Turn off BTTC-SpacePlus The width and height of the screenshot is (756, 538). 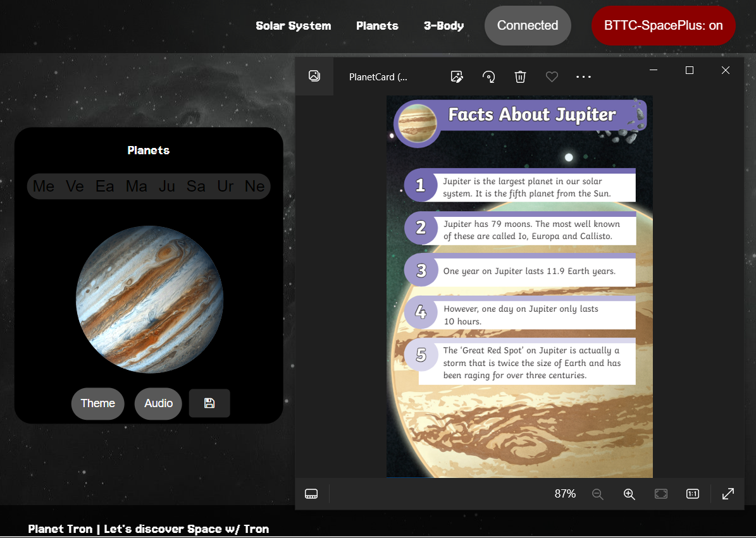pos(663,26)
